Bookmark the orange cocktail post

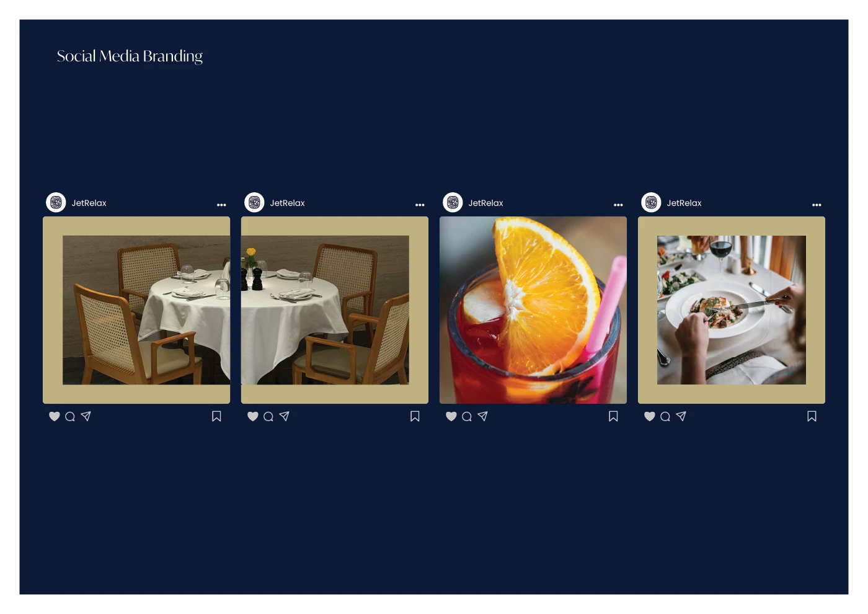(613, 416)
